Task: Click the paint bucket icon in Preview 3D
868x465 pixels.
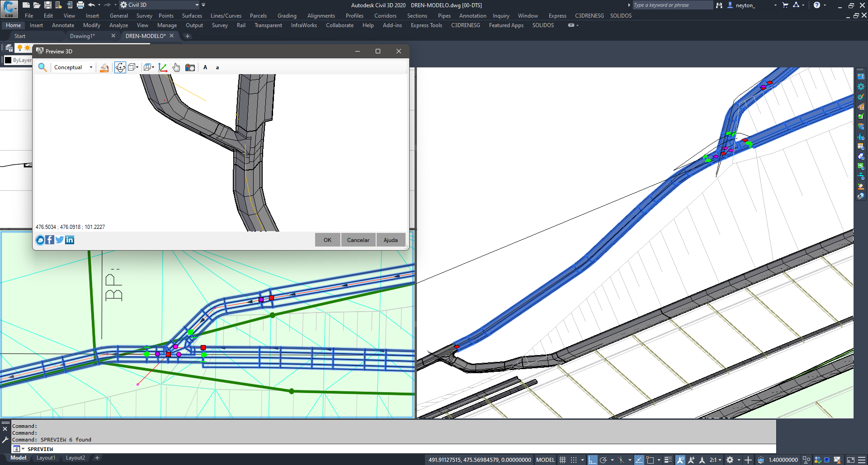Action: coord(104,67)
